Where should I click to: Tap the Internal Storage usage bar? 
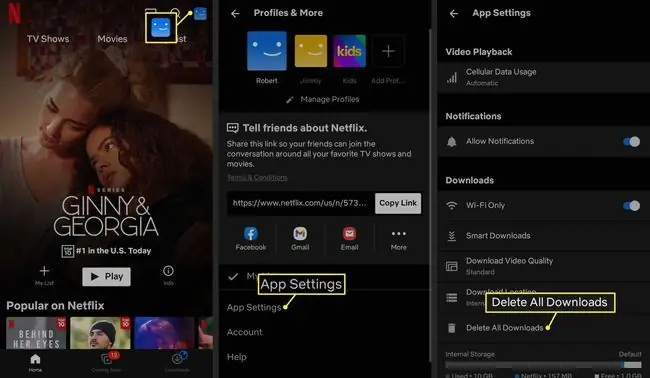click(543, 365)
